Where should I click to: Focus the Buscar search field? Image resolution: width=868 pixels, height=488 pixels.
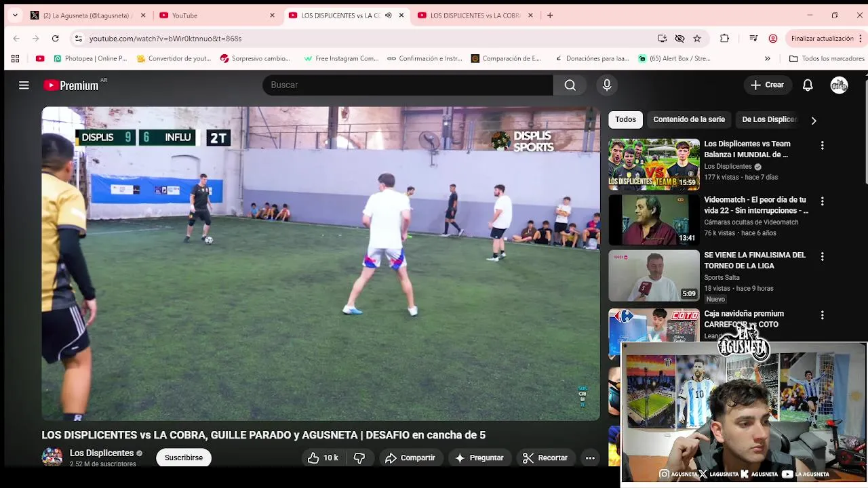[408, 85]
